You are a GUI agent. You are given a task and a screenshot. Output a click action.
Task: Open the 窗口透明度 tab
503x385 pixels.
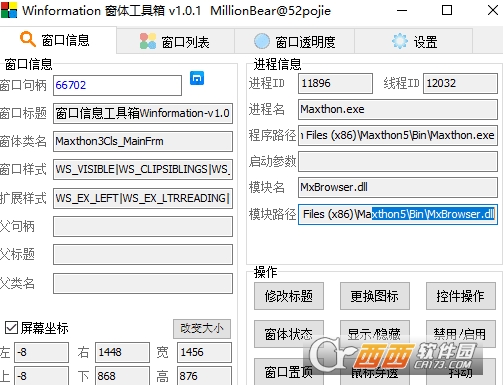(294, 41)
